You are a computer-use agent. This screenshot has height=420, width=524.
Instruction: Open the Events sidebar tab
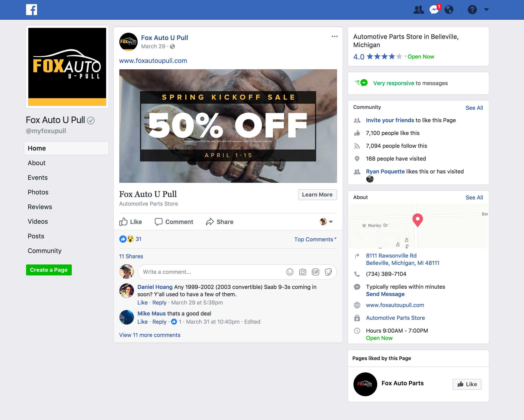[x=38, y=178]
